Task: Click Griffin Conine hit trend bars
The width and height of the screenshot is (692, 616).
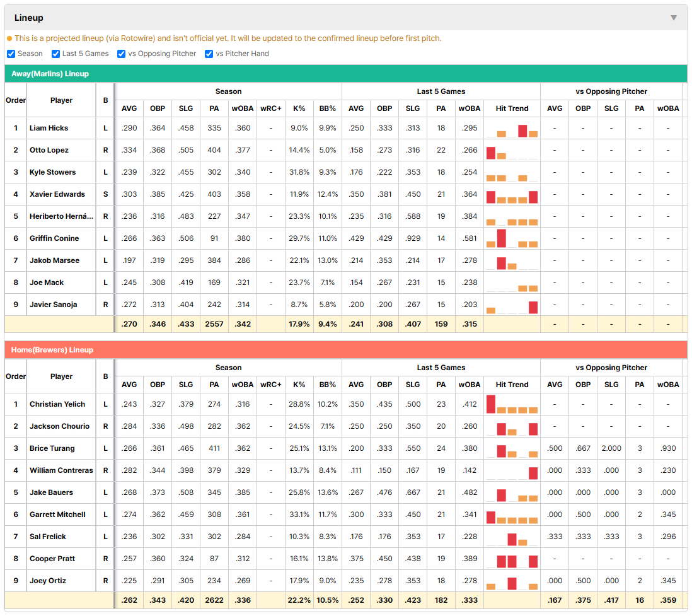Action: click(512, 238)
